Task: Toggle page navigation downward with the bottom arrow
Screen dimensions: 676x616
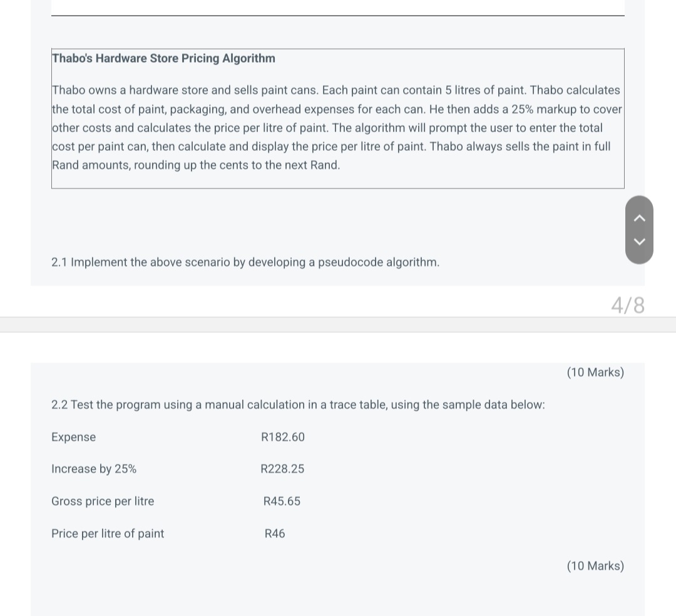Action: [639, 241]
